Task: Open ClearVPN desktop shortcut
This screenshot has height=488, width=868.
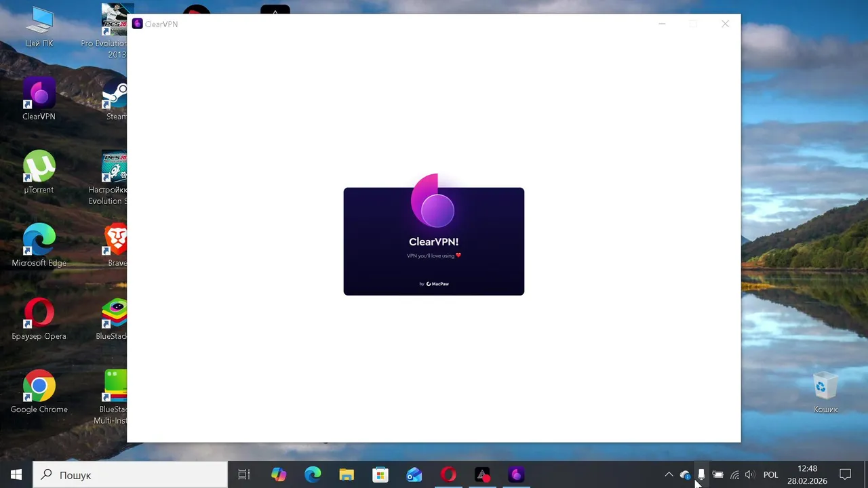Action: coord(39,99)
